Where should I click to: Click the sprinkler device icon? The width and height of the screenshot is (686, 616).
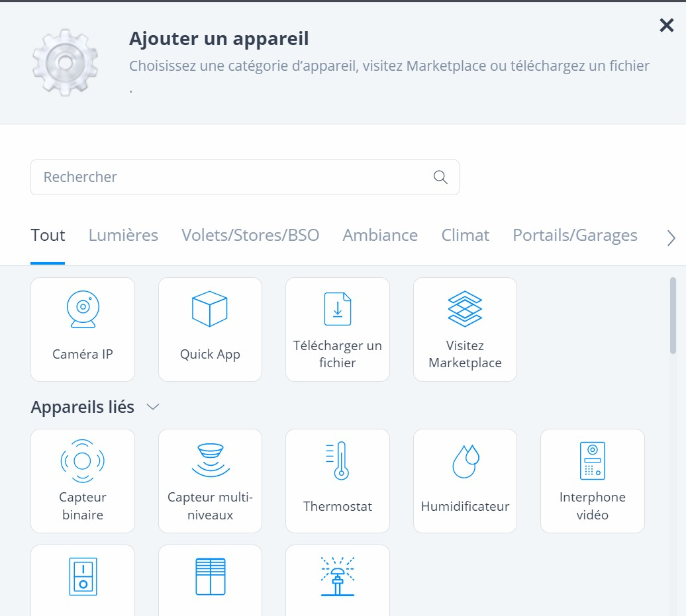coord(338,577)
